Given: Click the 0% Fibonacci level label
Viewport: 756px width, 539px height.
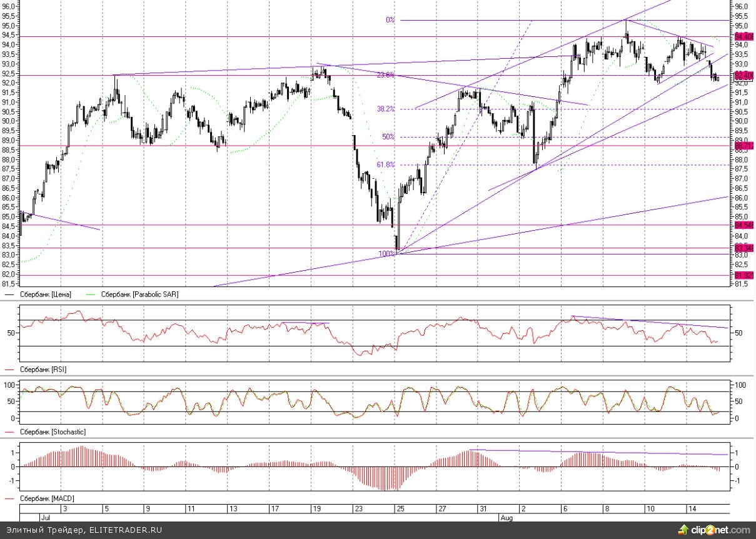Looking at the screenshot, I should pyautogui.click(x=390, y=20).
